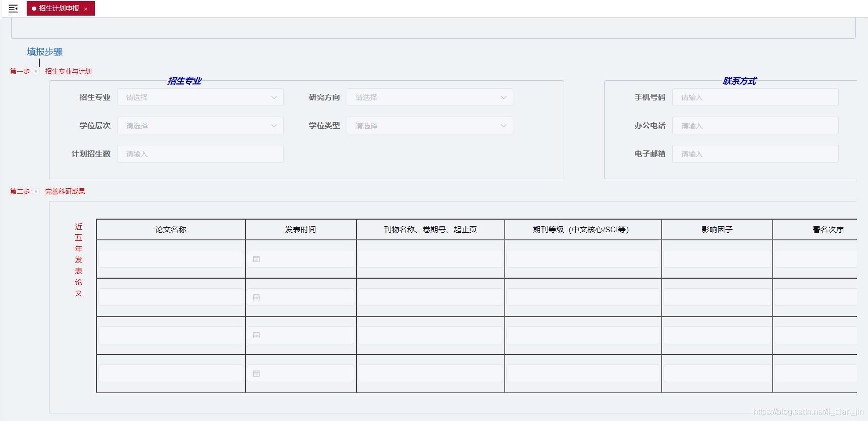Click the 电子邮箱 input field
868x421 pixels.
755,154
